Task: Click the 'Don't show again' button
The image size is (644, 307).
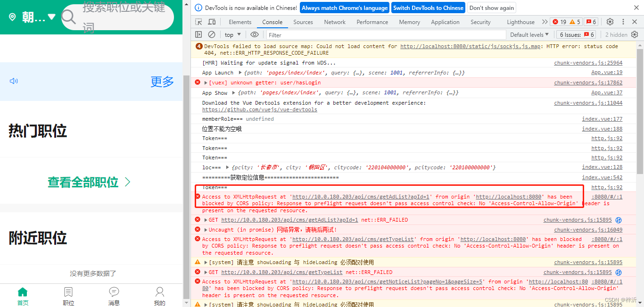Action: 491,8
